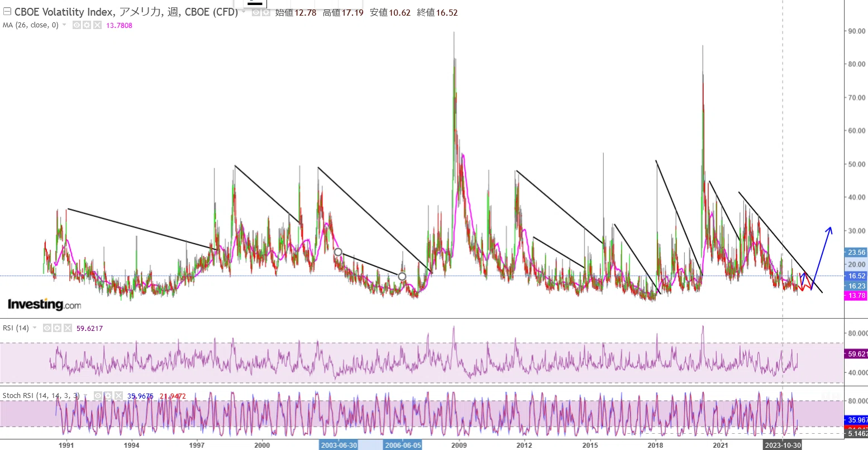
Task: Hide the Stoch RSI indicator with eye icon
Action: [x=98, y=396]
